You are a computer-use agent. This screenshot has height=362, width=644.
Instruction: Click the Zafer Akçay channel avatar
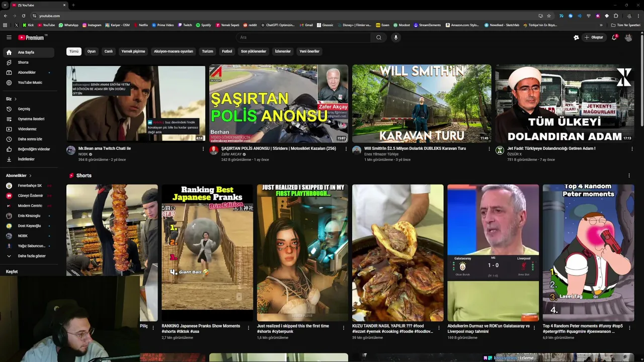point(214,150)
